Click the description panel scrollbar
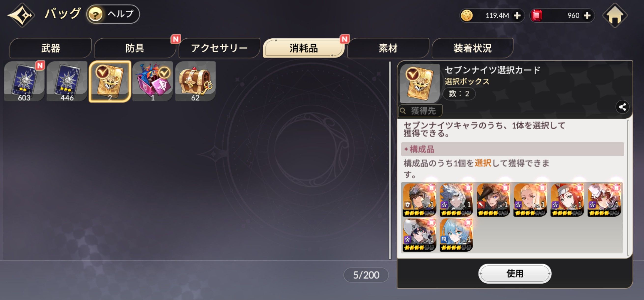644x300 pixels. [628, 188]
